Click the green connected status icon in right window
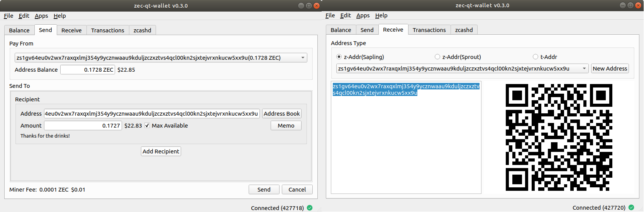644x212 pixels. [x=631, y=207]
